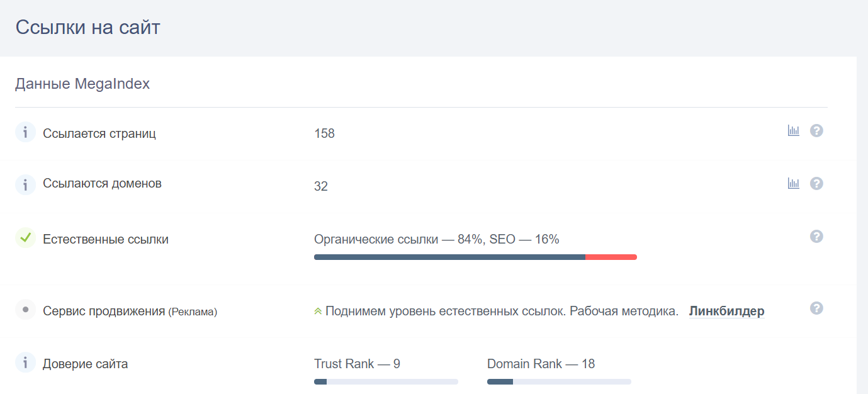The height and width of the screenshot is (394, 868).
Task: Show help for Естественные ссылки row
Action: coord(816,237)
